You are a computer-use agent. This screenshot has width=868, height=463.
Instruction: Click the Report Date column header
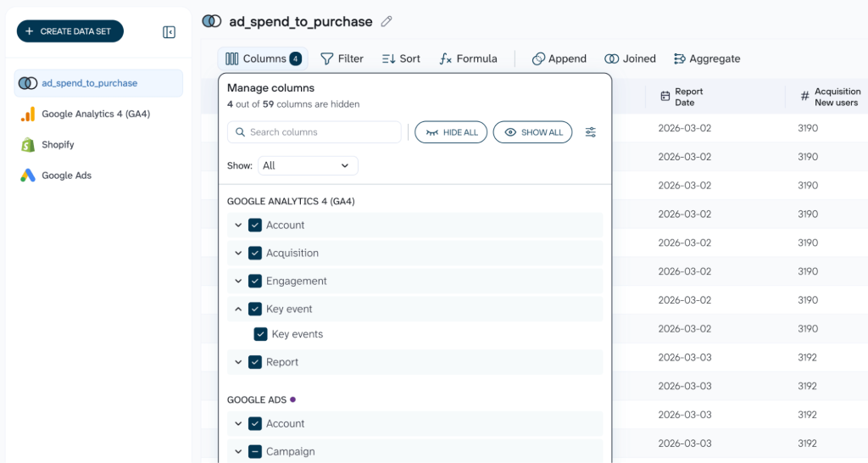tap(715, 97)
